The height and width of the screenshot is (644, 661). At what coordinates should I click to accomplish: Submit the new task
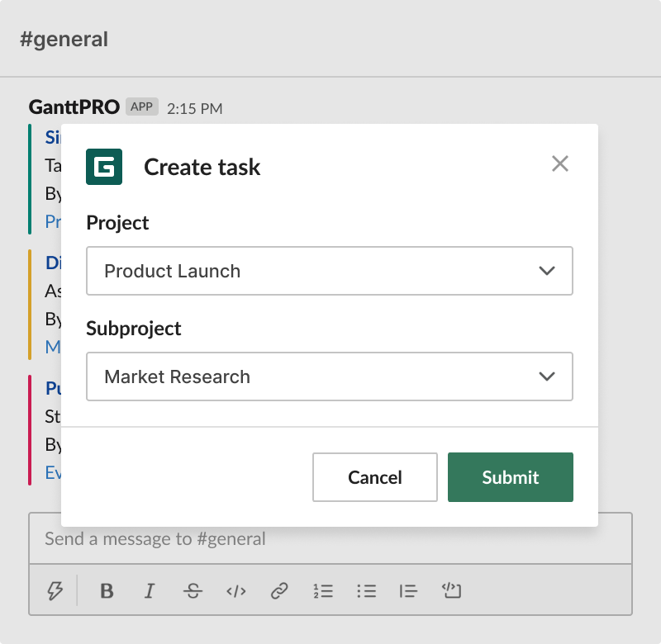(x=510, y=477)
